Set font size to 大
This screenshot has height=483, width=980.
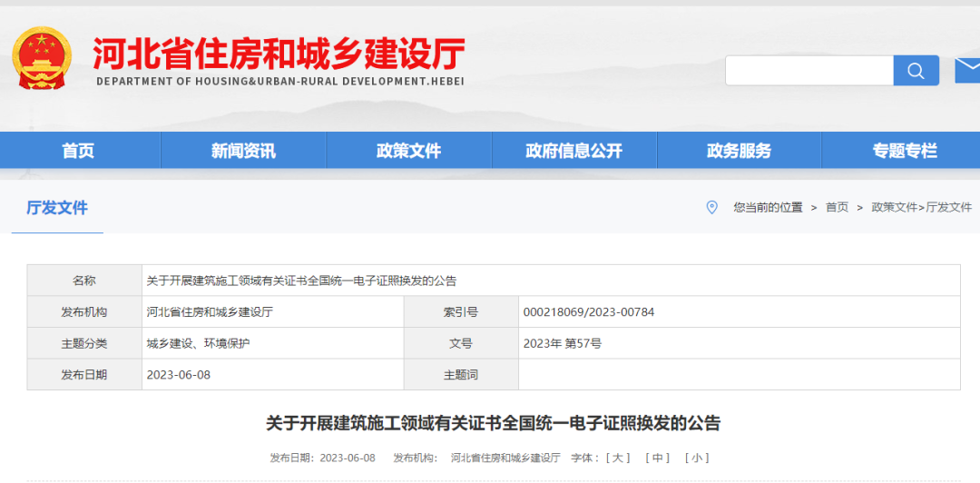tap(619, 458)
